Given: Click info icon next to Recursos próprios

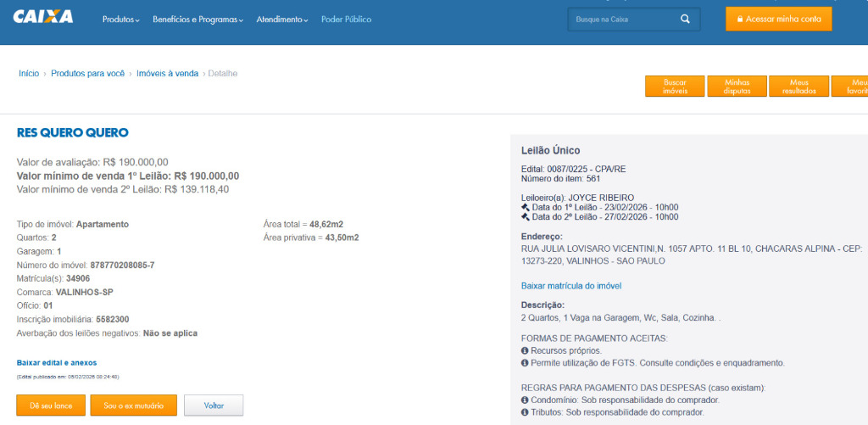Looking at the screenshot, I should 525,350.
